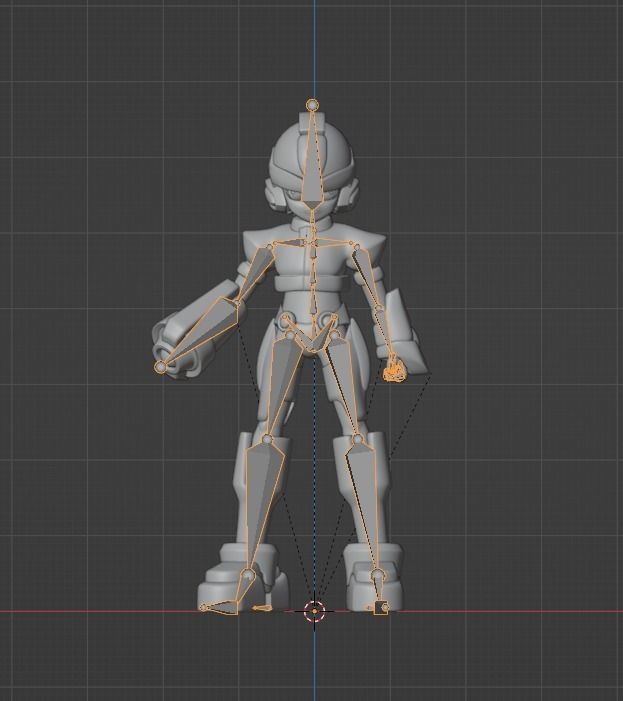
Task: Select the small orange heel bone near origin
Action: tap(261, 608)
